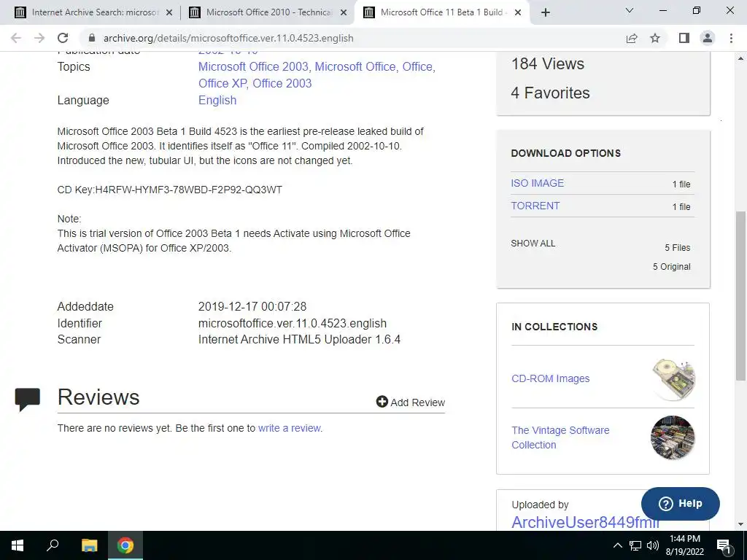The image size is (747, 560).
Task: Reload the archive.org page
Action: pos(63,38)
